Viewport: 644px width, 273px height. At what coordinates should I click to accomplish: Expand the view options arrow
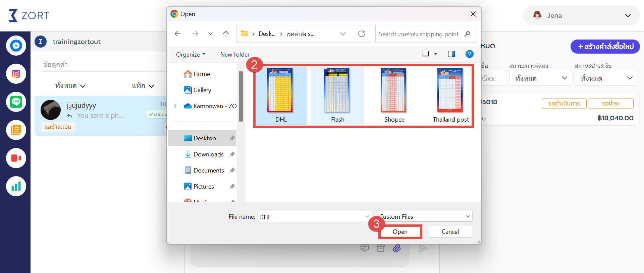(x=435, y=54)
